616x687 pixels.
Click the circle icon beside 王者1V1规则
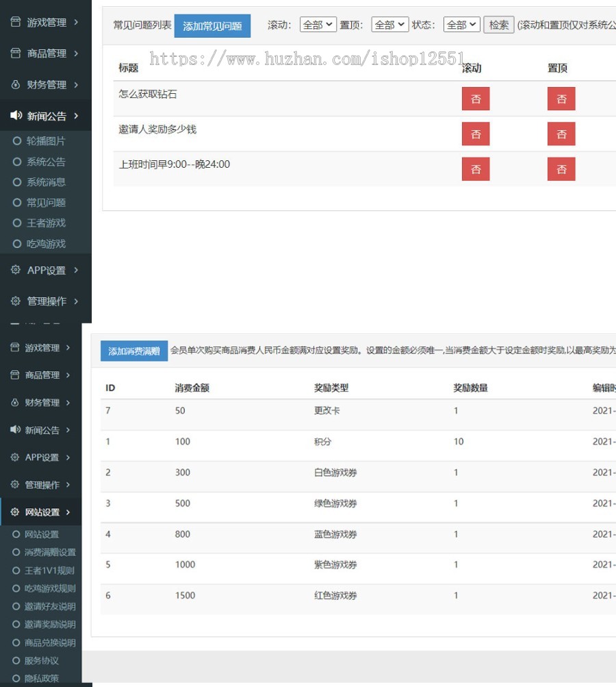click(x=16, y=571)
